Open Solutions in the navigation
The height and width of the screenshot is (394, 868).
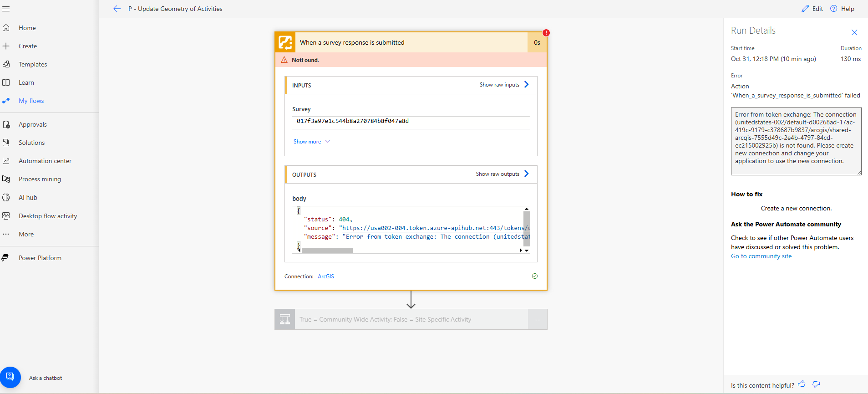[x=32, y=143]
